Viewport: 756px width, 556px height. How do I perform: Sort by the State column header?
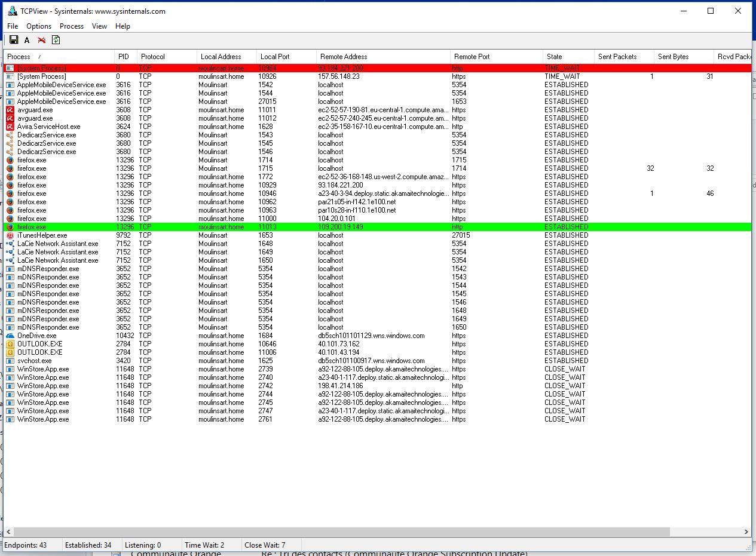click(568, 57)
